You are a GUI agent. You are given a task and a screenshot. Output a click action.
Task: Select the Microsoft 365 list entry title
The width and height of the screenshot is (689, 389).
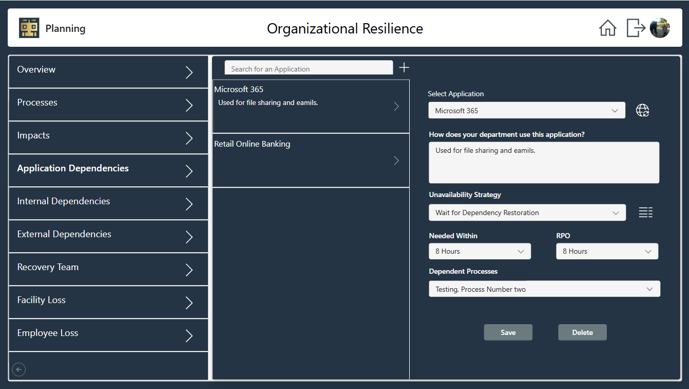coord(239,89)
